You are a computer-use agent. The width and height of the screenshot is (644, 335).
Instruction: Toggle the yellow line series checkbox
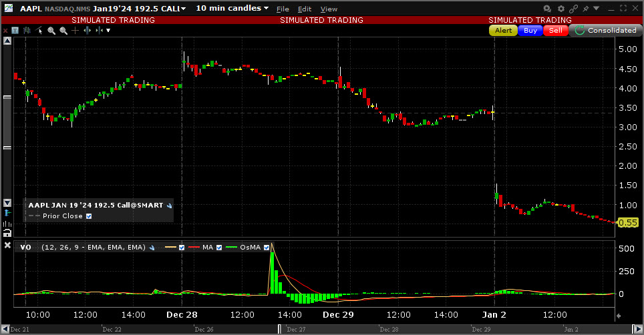point(182,248)
